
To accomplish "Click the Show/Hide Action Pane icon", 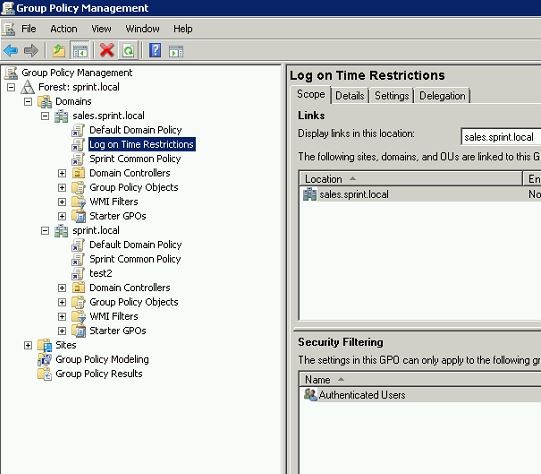I will pos(176,51).
